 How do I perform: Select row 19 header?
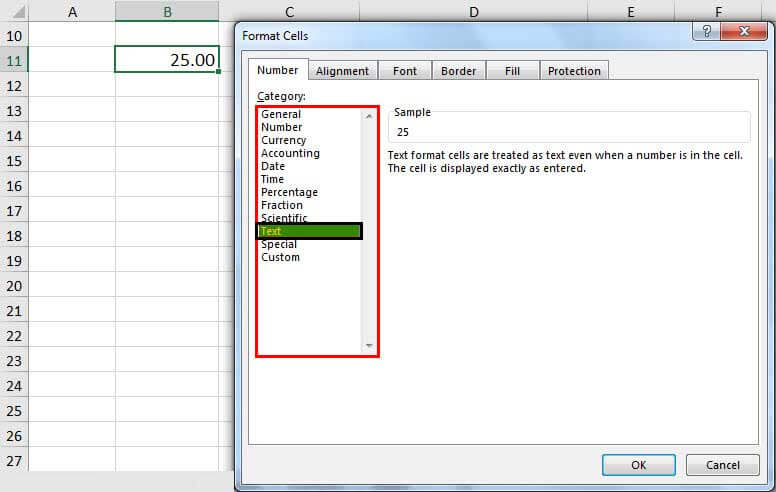[x=14, y=261]
